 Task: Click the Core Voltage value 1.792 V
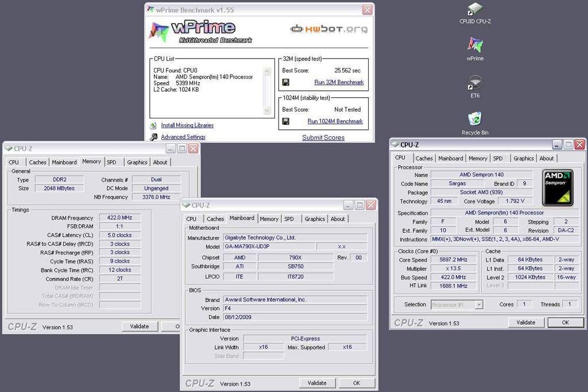pos(515,201)
